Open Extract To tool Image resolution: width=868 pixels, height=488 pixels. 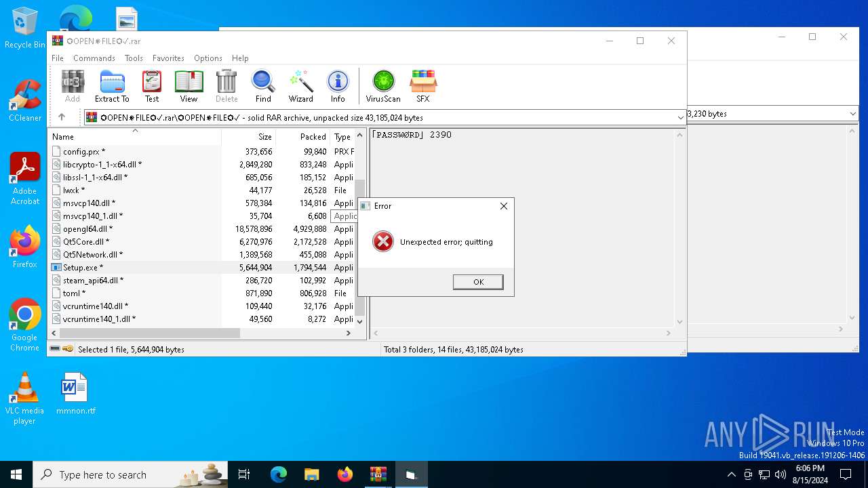point(112,86)
